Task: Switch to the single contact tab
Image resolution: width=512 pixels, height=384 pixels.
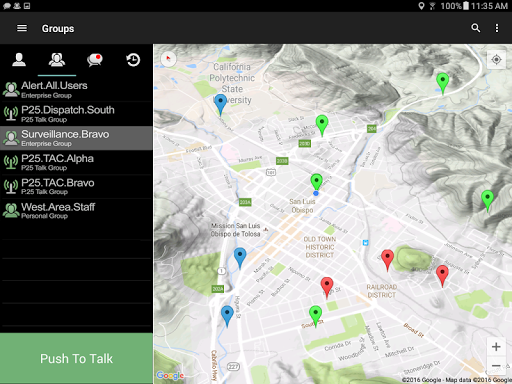Action: coord(19,60)
